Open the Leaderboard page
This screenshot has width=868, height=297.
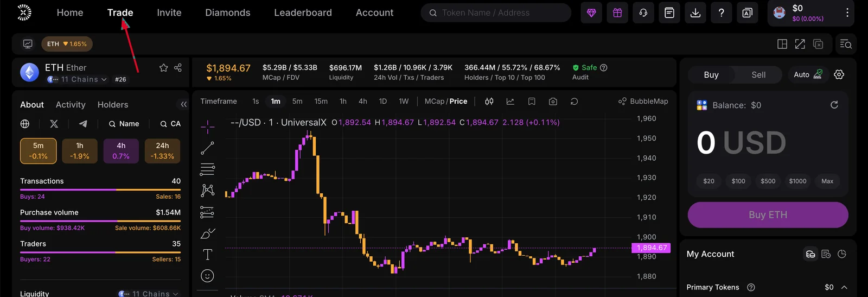click(x=303, y=12)
